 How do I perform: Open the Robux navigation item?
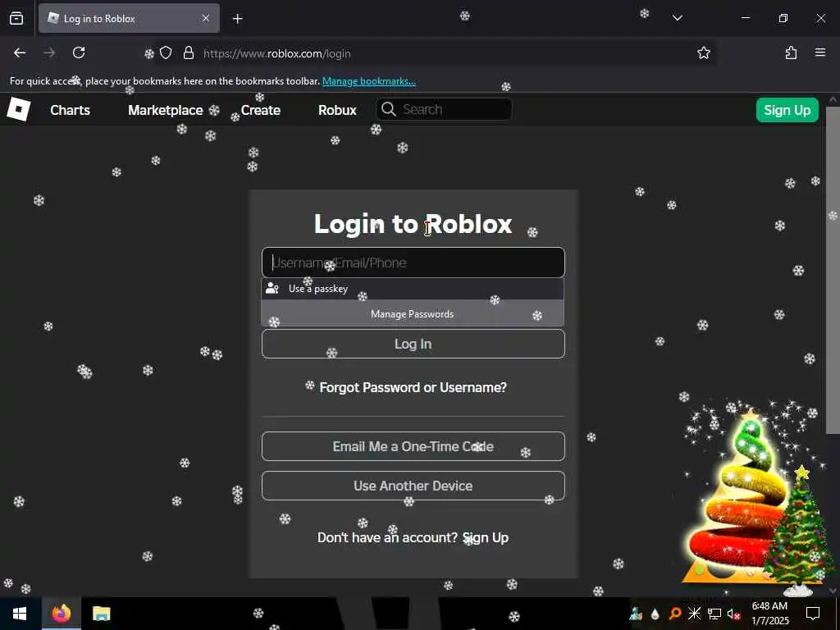pyautogui.click(x=337, y=110)
